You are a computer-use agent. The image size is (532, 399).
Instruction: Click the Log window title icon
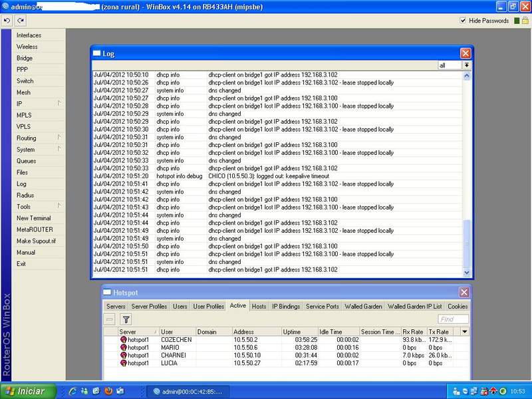[x=97, y=53]
